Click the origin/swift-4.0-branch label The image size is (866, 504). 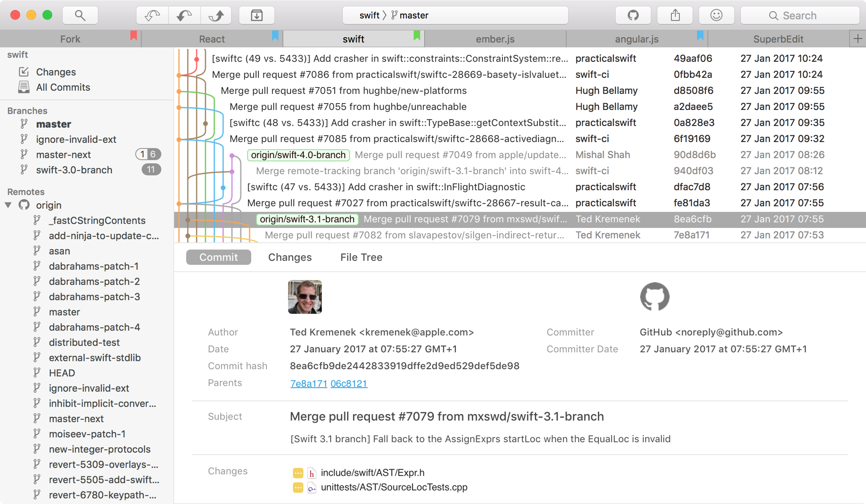[x=299, y=155]
